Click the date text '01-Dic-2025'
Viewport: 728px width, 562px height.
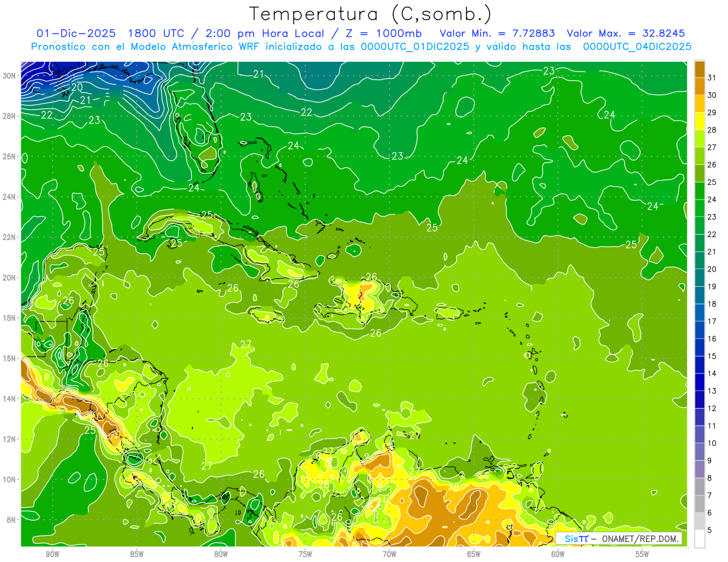(x=78, y=33)
